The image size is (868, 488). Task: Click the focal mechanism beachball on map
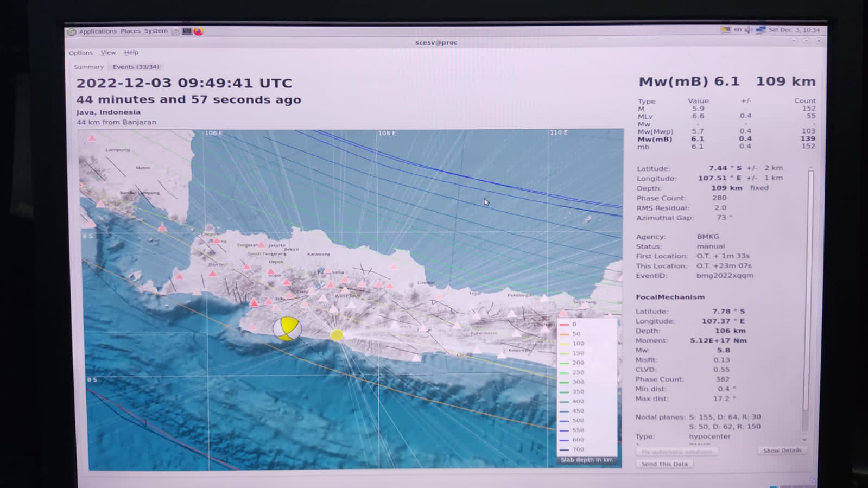287,328
